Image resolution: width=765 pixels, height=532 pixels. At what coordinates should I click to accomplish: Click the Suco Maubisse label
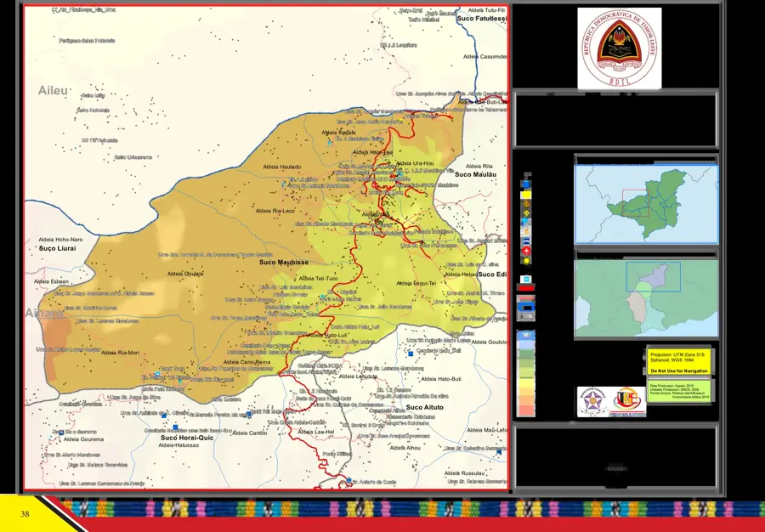pos(283,263)
